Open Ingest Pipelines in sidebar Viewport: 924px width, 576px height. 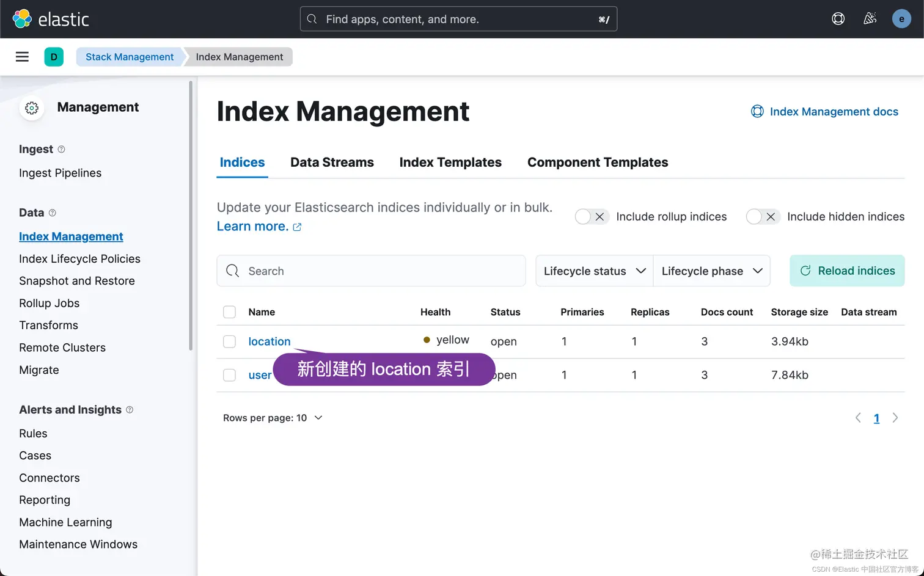[x=60, y=173]
